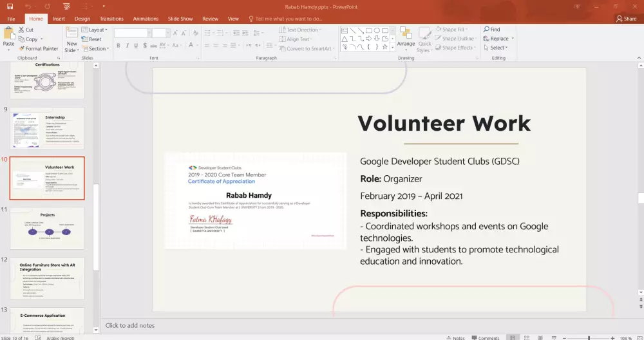Switch to the Design tab
This screenshot has width=644, height=340.
click(82, 19)
